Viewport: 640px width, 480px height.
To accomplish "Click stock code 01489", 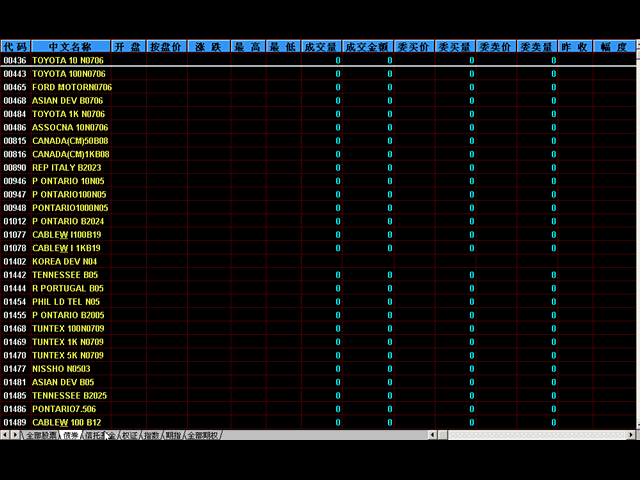I will coord(15,422).
